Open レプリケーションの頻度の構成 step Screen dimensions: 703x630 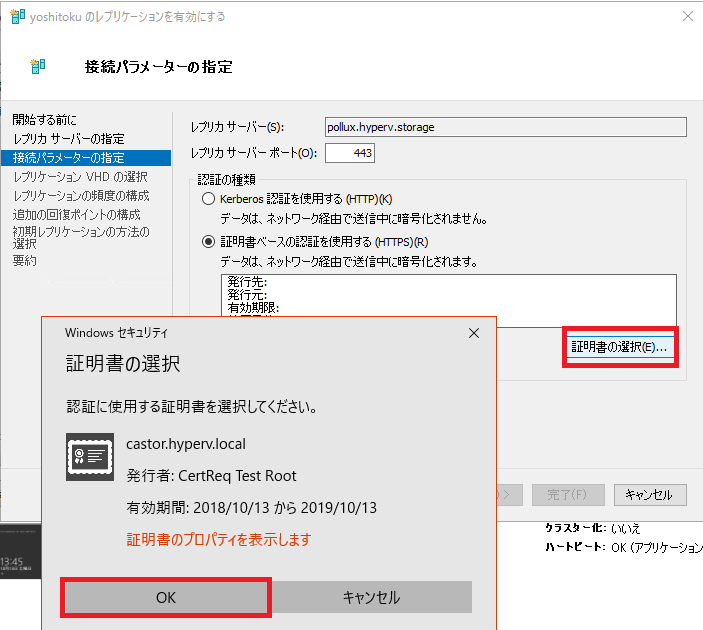click(x=81, y=196)
